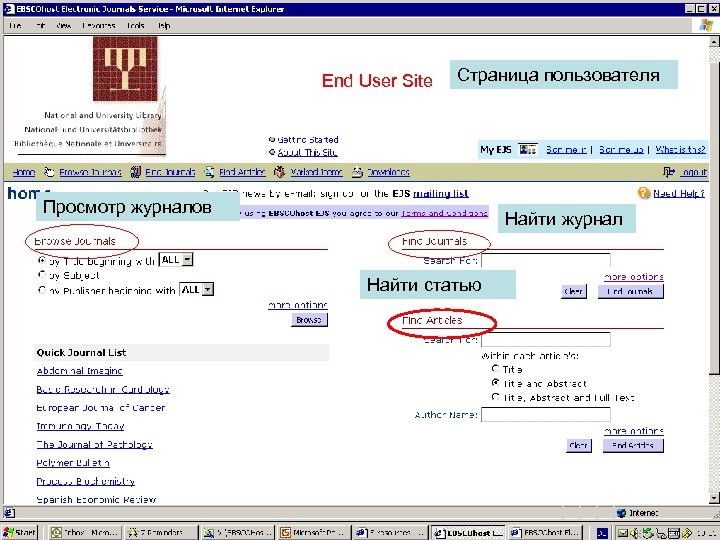This screenshot has width=720, height=540.
Task: Open more options link under Browse Journals
Action: (298, 305)
